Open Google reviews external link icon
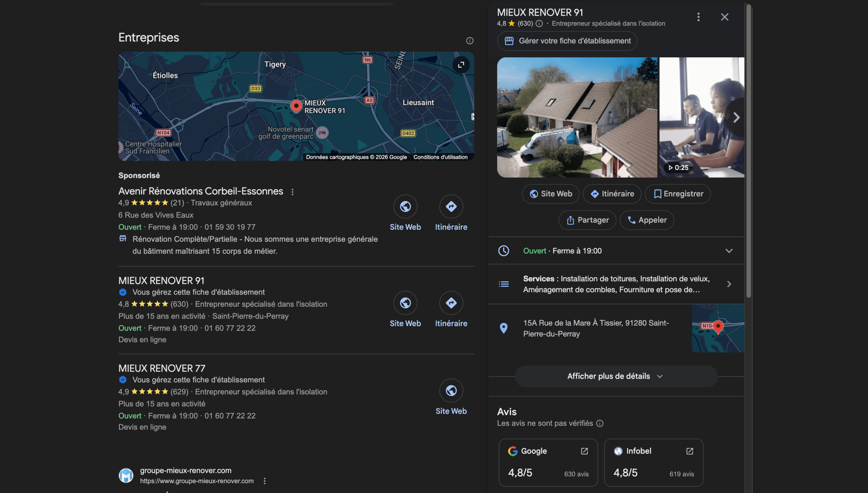This screenshot has height=493, width=868. (585, 451)
